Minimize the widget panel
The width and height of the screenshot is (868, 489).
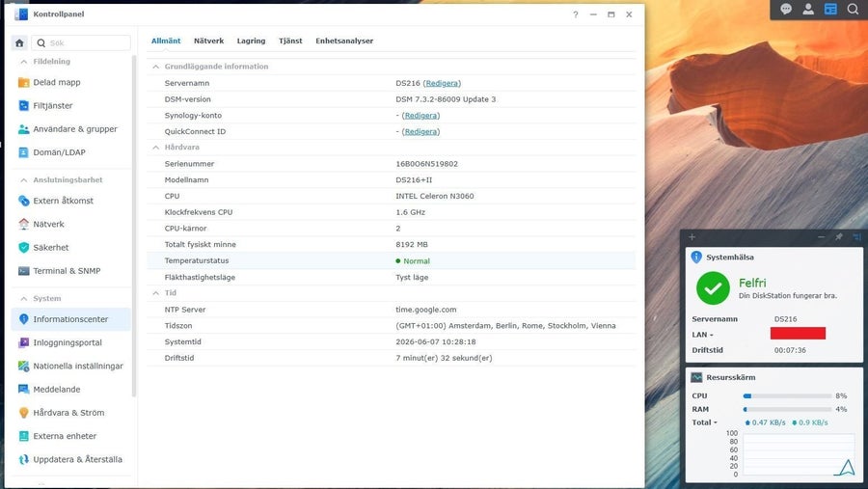coord(821,237)
